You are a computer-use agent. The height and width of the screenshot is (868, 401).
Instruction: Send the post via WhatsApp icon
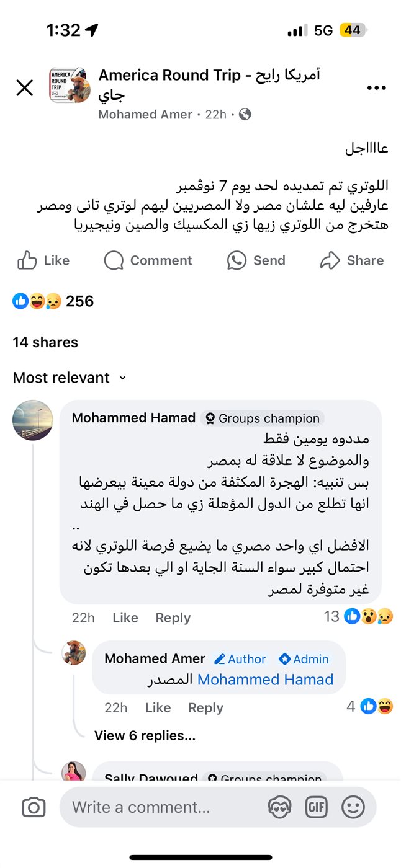[237, 260]
